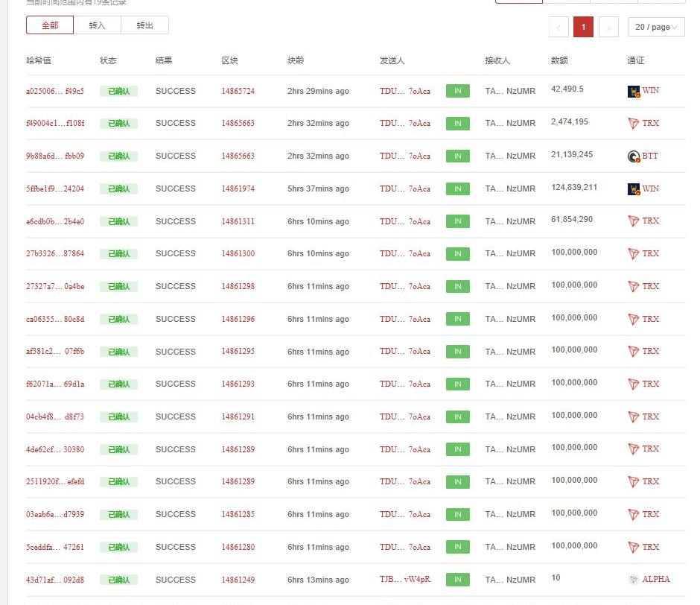Switch to the 转入 filter tab
The image size is (700, 605).
(98, 25)
